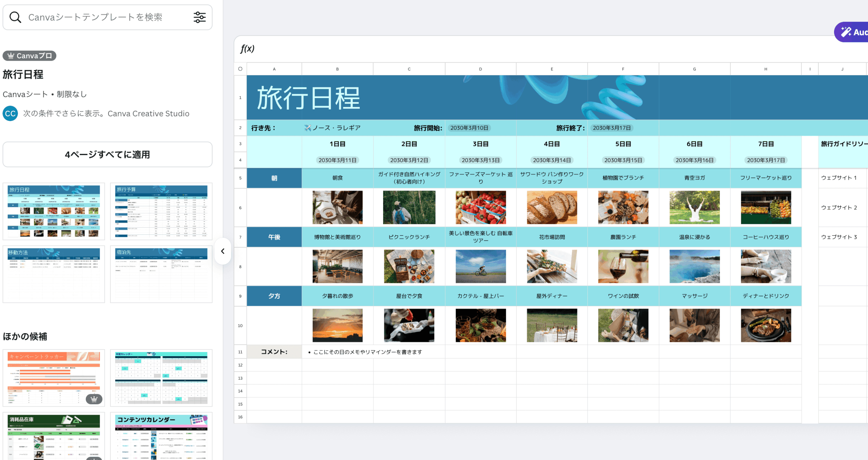Viewport: 868px width, 460px height.
Task: Click the Canvaシートテンプレートを検索 search field
Action: point(96,17)
